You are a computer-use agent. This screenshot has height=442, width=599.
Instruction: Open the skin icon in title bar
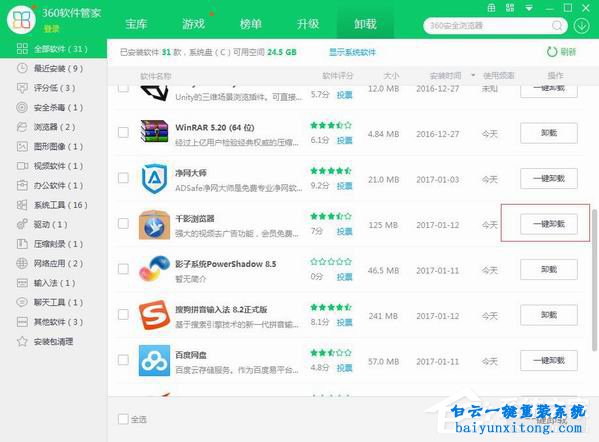(492, 8)
